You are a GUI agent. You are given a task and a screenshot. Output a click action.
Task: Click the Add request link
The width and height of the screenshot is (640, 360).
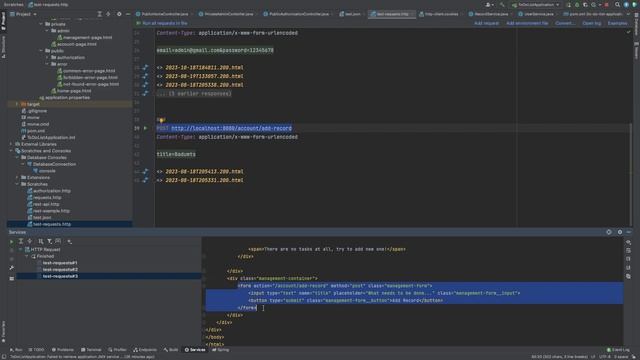pyautogui.click(x=486, y=23)
